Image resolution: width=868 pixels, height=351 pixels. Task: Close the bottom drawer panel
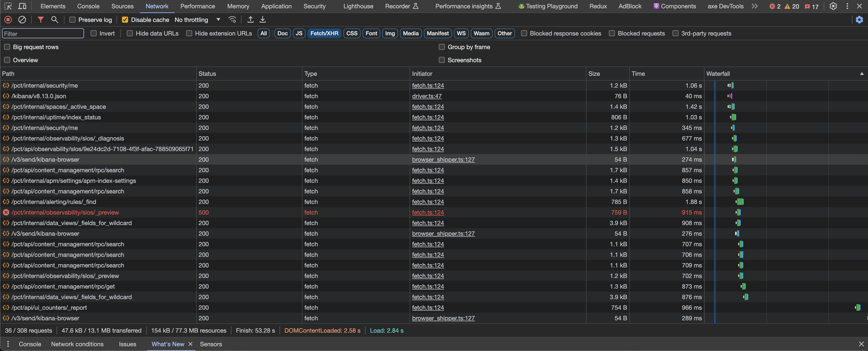click(861, 344)
